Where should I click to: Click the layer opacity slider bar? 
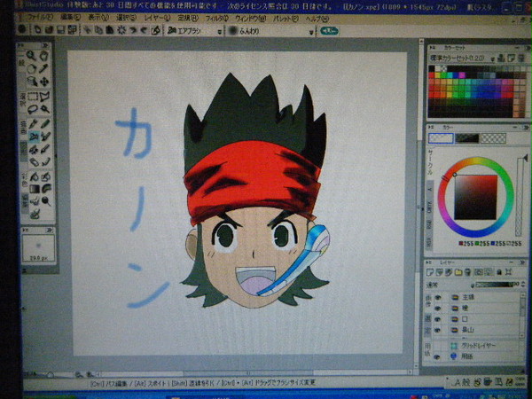(x=496, y=285)
